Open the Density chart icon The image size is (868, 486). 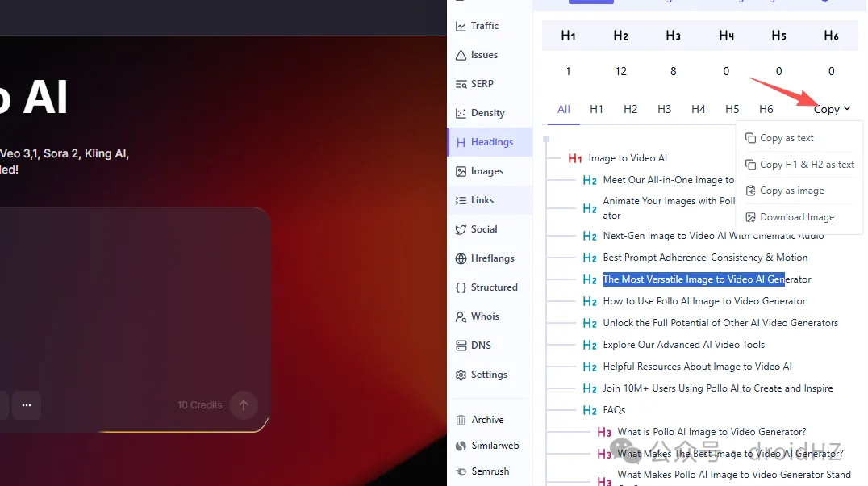[461, 113]
